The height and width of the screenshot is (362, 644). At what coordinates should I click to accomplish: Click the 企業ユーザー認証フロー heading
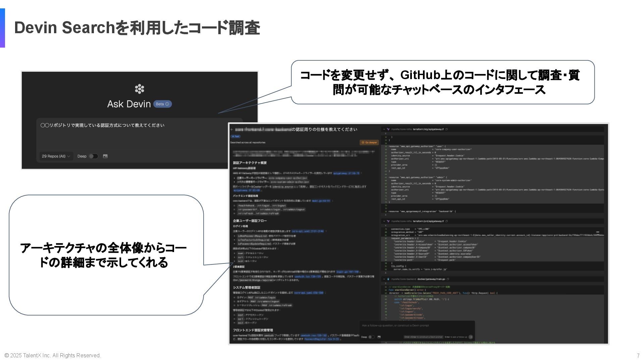click(x=250, y=221)
